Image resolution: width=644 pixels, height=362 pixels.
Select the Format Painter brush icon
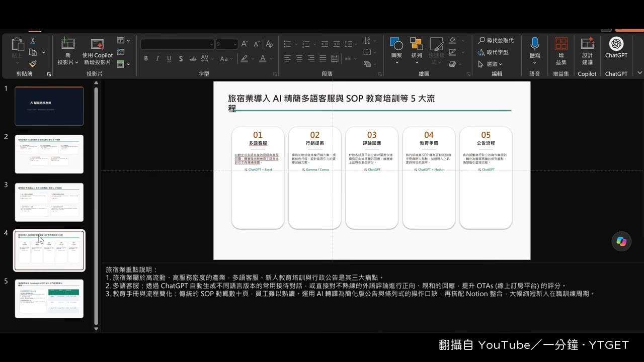point(33,64)
